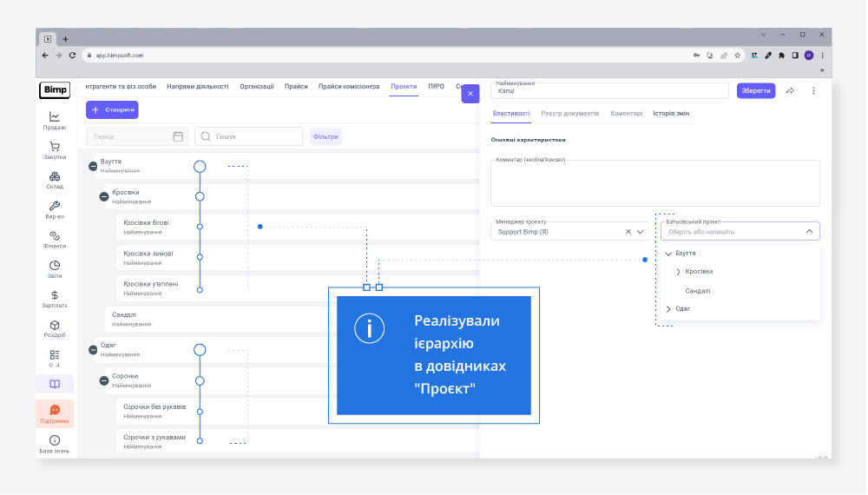Open the Менеджер проєкту dropdown arrow
The height and width of the screenshot is (495, 868).
(x=641, y=232)
